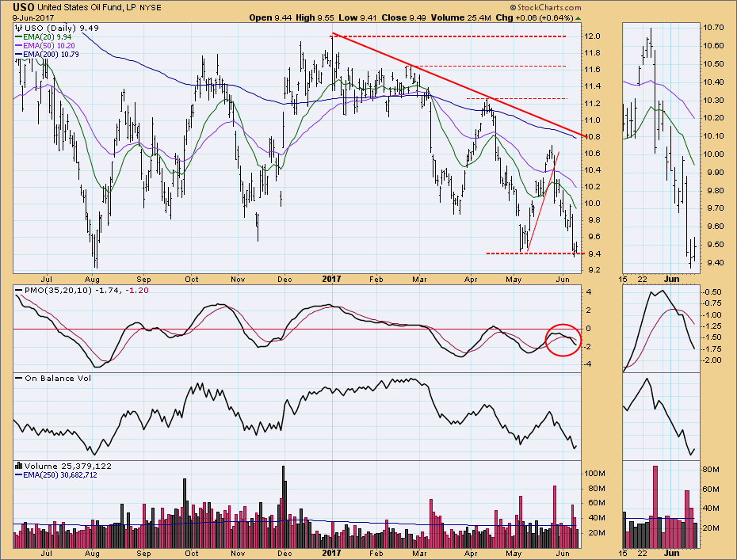Image resolution: width=737 pixels, height=560 pixels.
Task: Click the red circle on PMO panel
Action: tap(563, 340)
